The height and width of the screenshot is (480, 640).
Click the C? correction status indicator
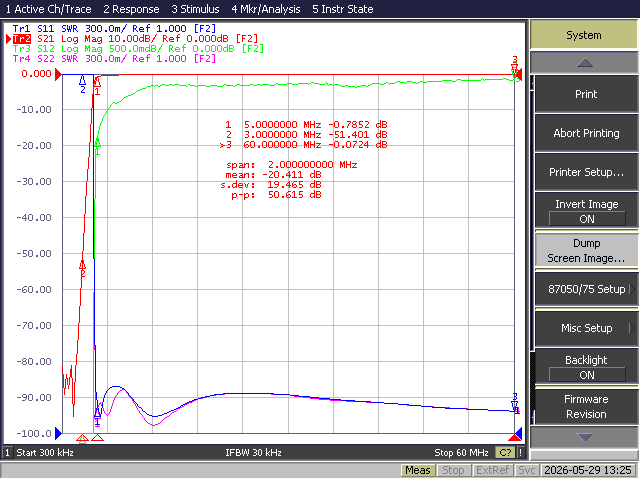pyautogui.click(x=505, y=453)
